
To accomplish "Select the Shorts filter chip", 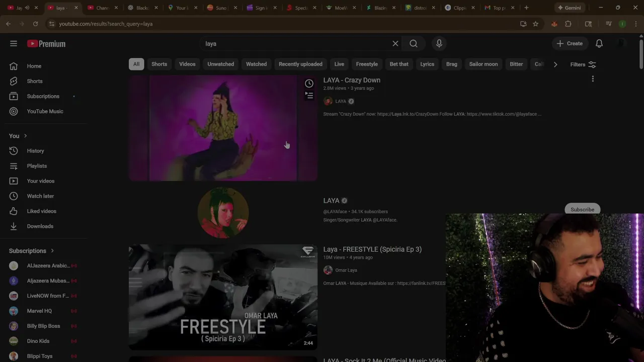I will (159, 64).
